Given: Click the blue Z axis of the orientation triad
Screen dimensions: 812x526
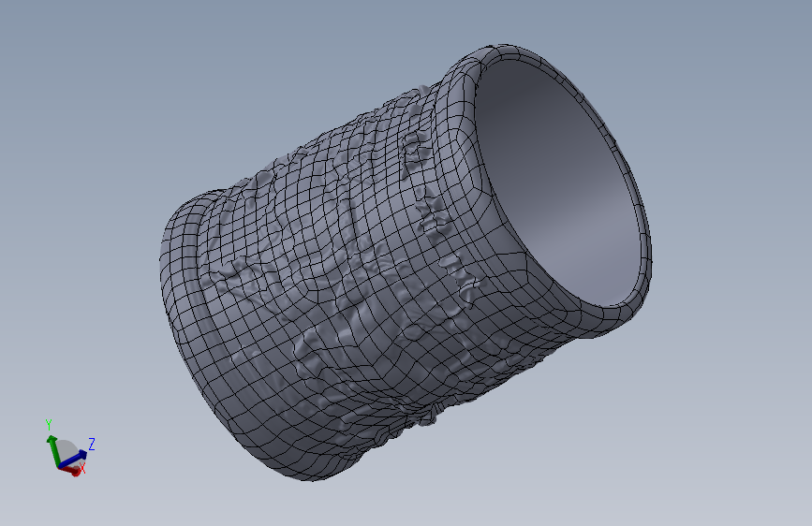Looking at the screenshot, I should [x=75, y=459].
